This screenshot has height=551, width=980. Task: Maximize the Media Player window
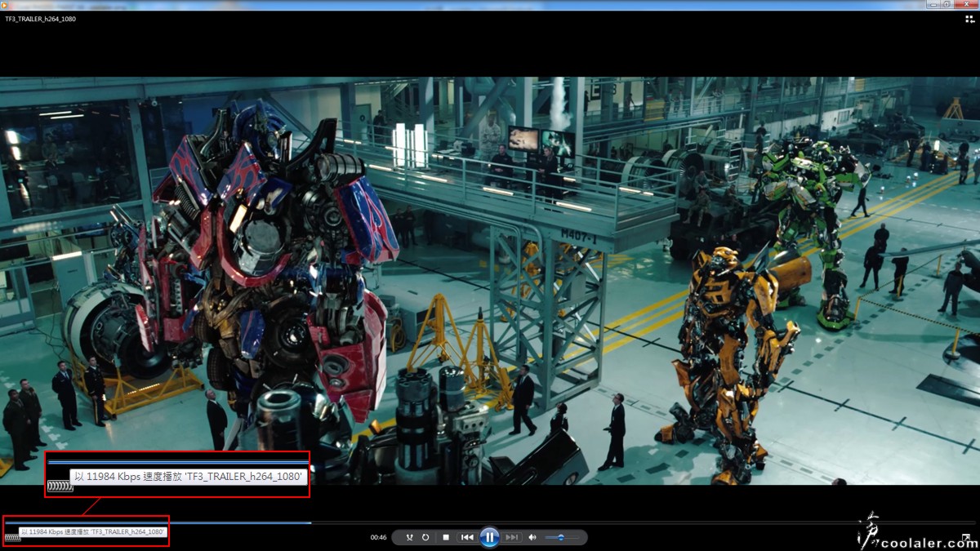947,5
